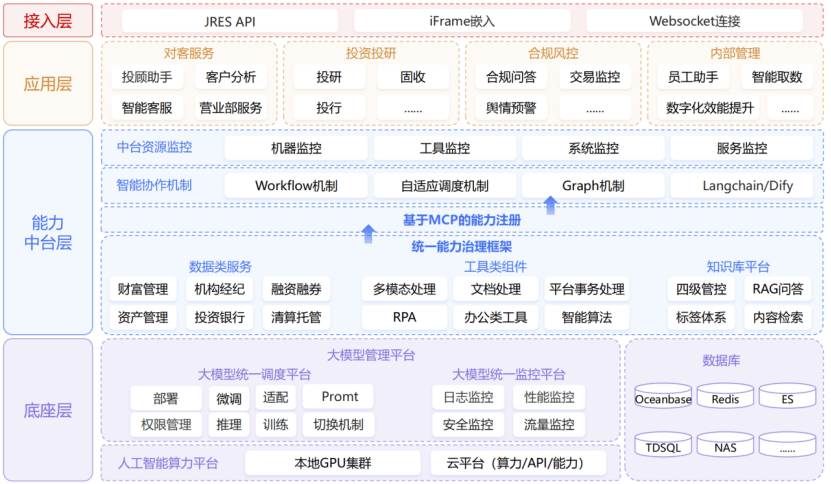
Task: Click the Websocket连接 box
Action: 697,20
